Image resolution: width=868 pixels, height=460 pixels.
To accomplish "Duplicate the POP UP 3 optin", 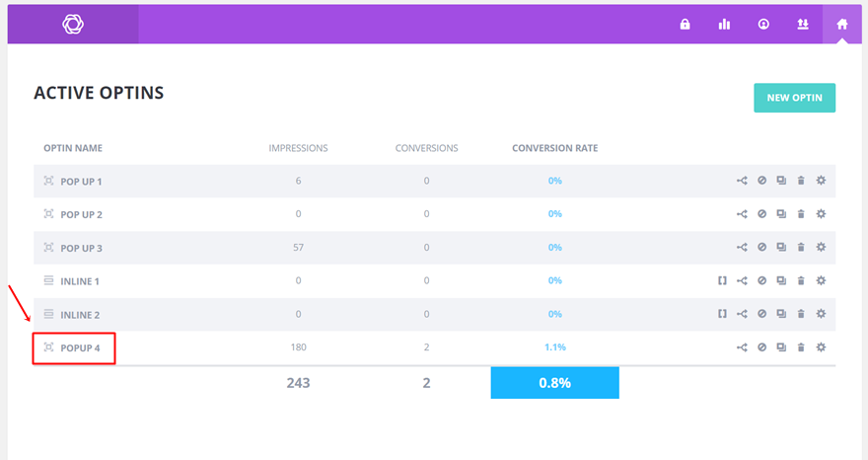I will 781,248.
